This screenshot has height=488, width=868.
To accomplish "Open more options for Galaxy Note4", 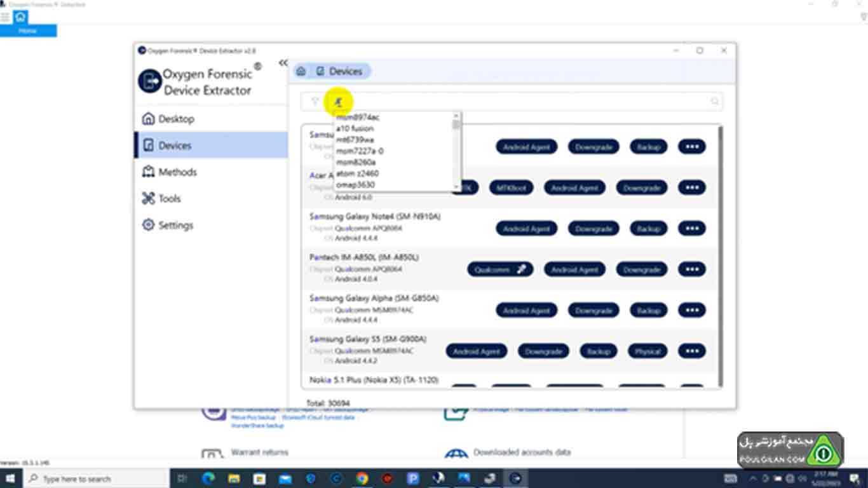I will [692, 229].
